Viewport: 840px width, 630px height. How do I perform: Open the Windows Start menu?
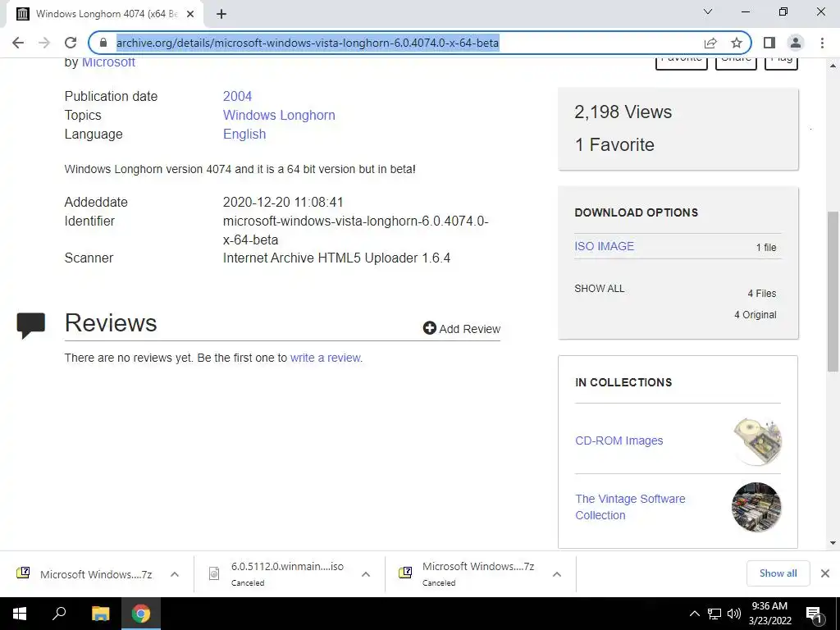click(x=20, y=614)
